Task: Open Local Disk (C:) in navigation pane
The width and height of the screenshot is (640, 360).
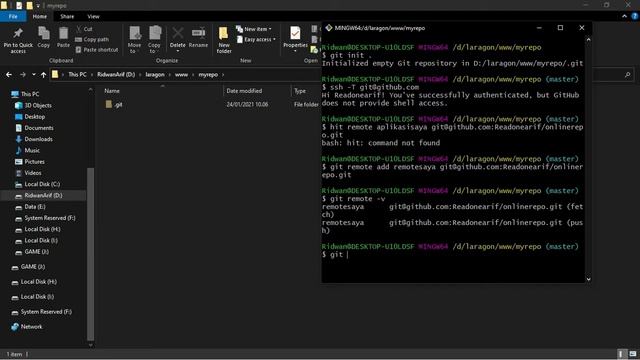Action: click(42, 184)
